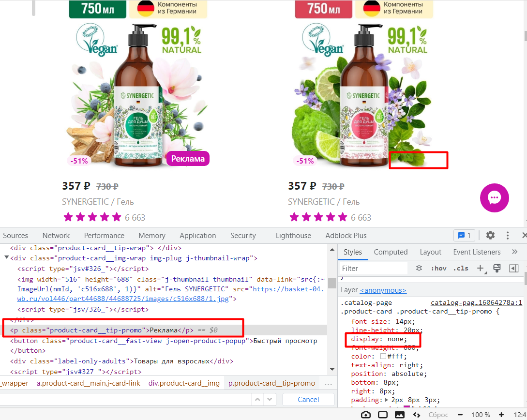Viewport: 527px width, 420px height.
Task: Click the white #fff color swatch
Action: (x=383, y=356)
